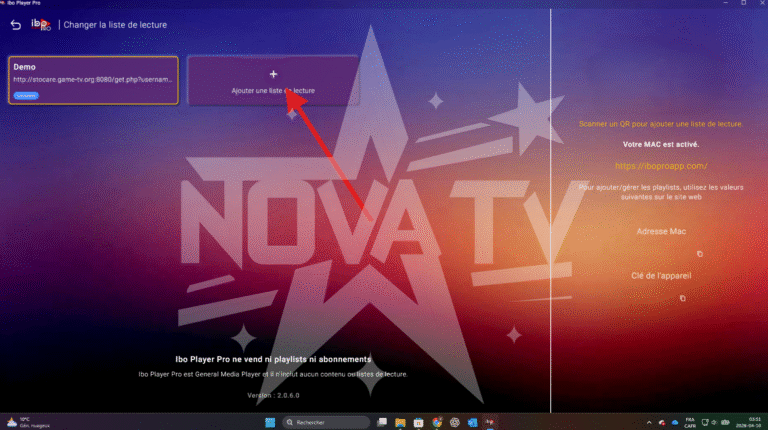Copy the Clé de l'appareil value
The width and height of the screenshot is (768, 430).
tap(683, 298)
